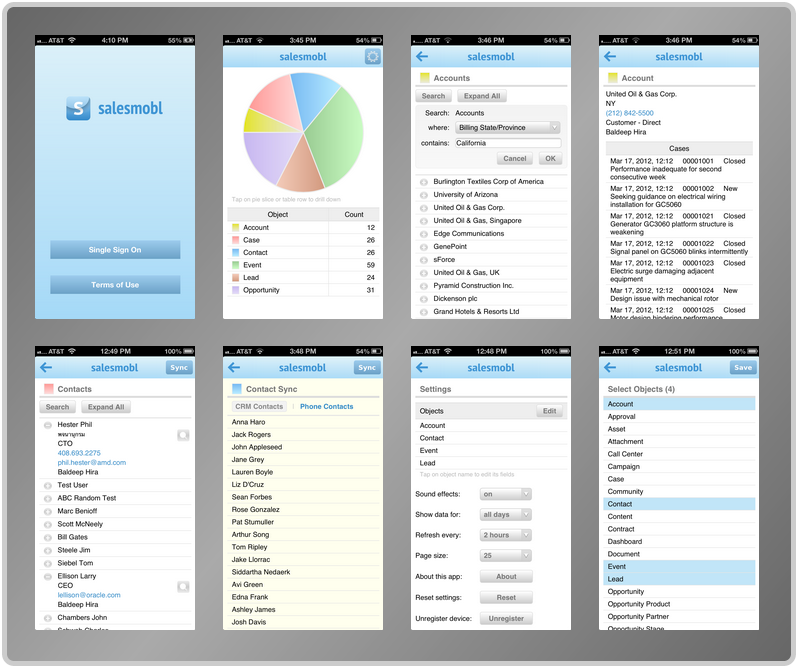Select Anna Haro in phone contacts
This screenshot has width=800, height=666.
click(303, 422)
